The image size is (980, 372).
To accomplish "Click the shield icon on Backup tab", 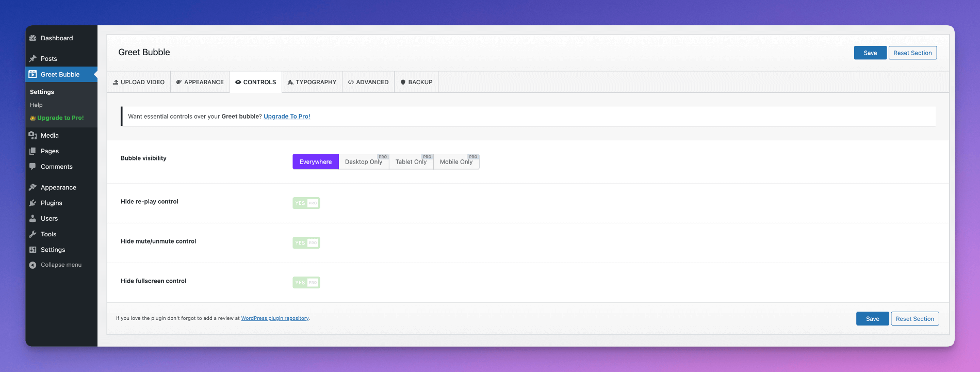I will point(403,82).
